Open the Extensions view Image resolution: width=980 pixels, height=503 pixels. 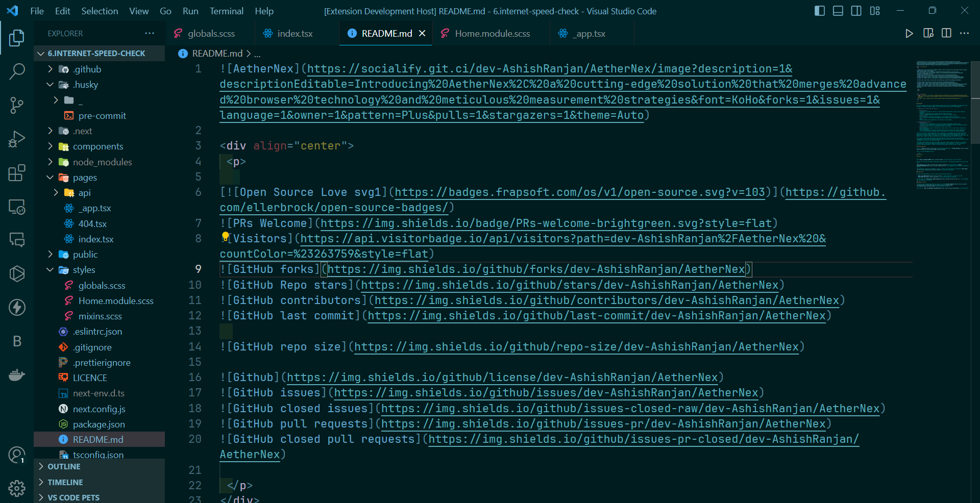tap(17, 172)
